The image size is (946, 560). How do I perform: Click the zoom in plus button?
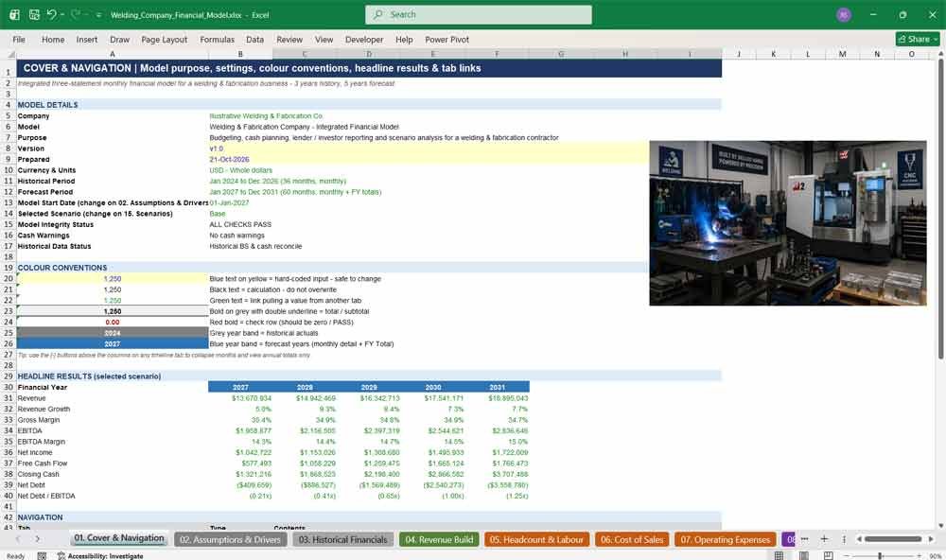(919, 555)
